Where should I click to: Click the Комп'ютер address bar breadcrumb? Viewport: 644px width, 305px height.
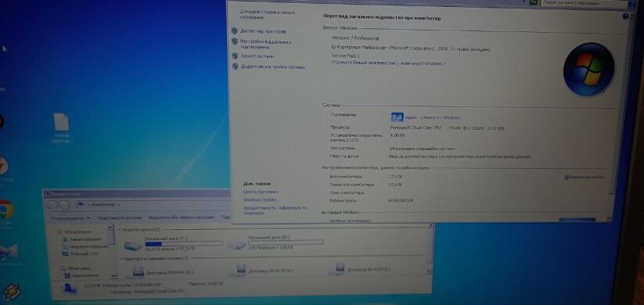[103, 204]
